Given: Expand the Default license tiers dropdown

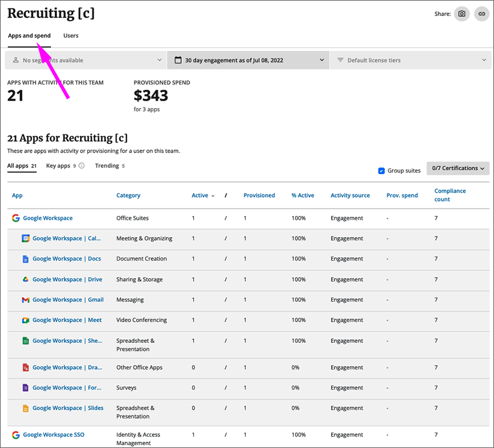Looking at the screenshot, I should (x=411, y=60).
